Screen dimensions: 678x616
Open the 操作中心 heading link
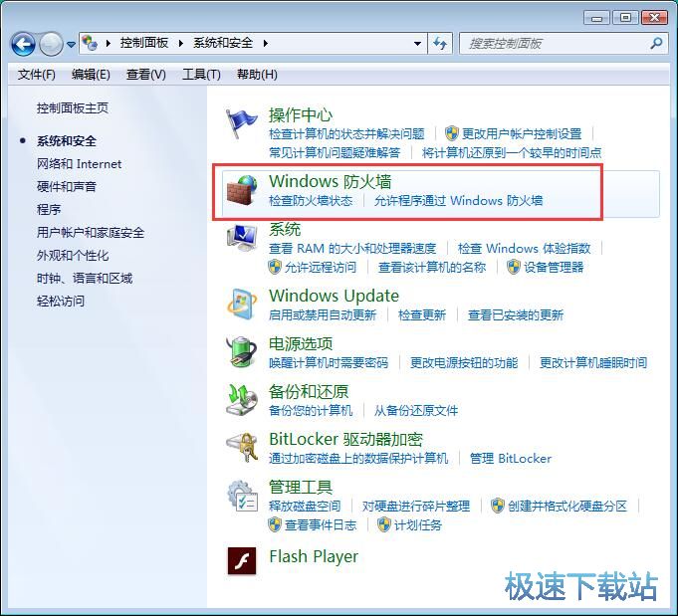click(x=301, y=115)
